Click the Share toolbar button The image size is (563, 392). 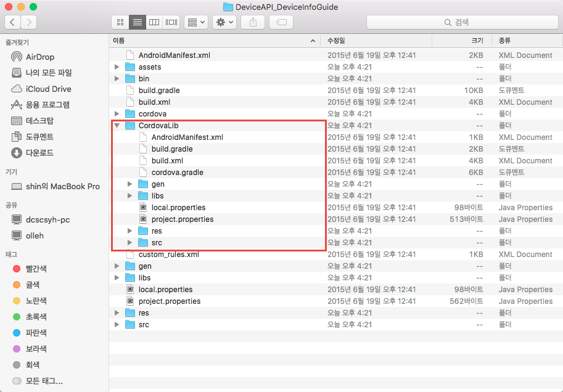coord(252,22)
